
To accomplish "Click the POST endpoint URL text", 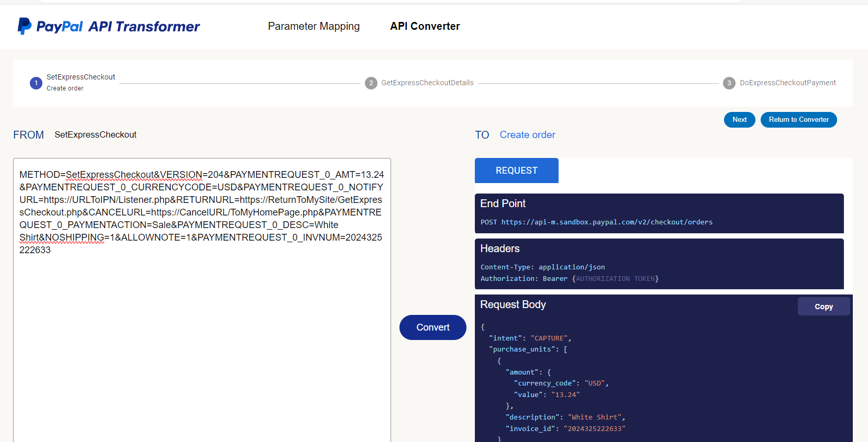I will coord(606,222).
